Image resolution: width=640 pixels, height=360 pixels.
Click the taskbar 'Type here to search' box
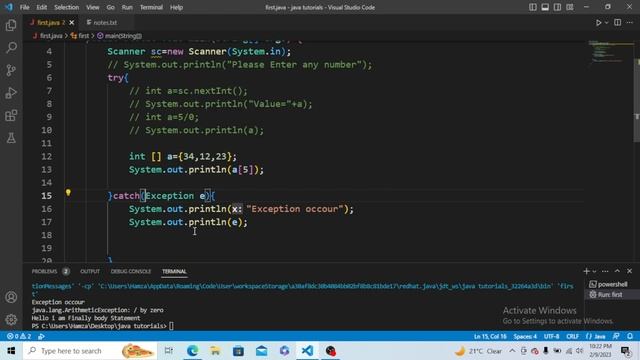(90, 351)
